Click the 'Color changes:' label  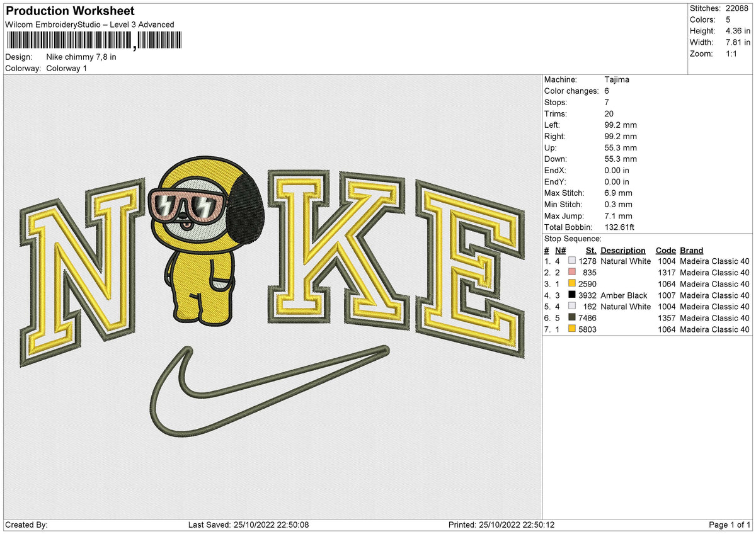tap(571, 91)
